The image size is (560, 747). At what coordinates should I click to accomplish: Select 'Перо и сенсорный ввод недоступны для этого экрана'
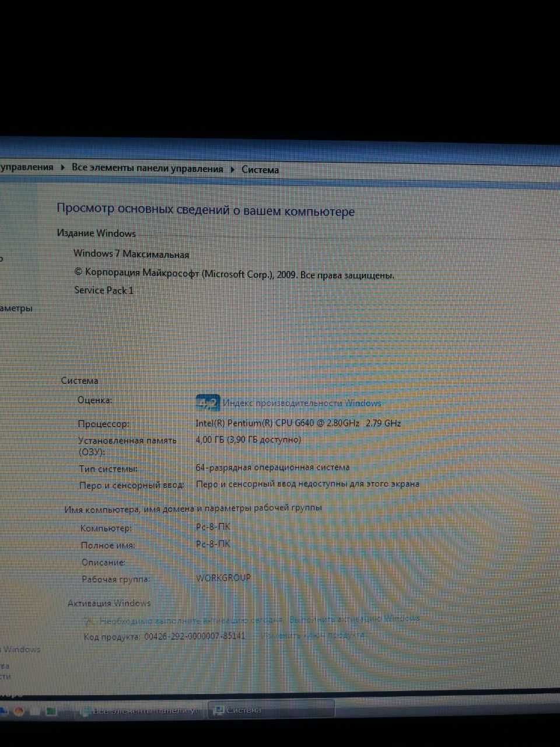(x=308, y=484)
